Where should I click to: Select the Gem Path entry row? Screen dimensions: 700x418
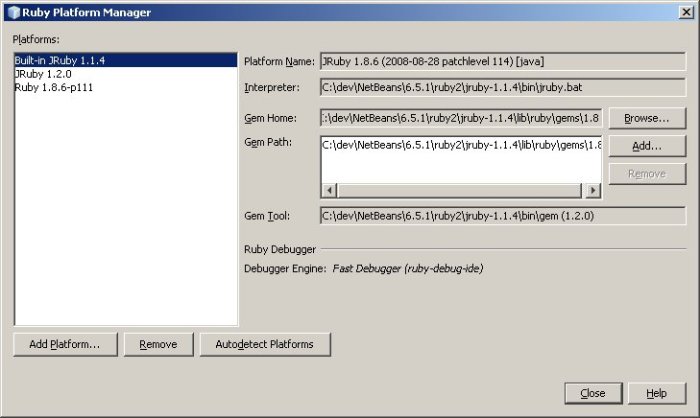tap(461, 145)
